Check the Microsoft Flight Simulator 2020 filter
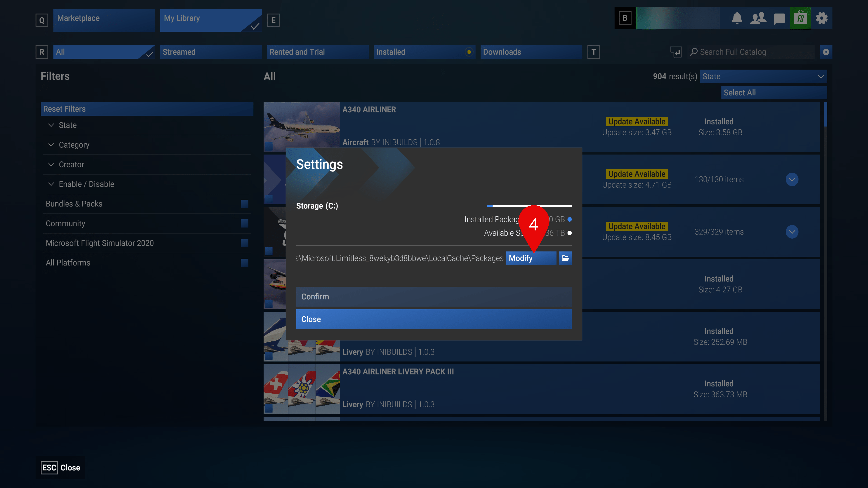 coord(244,243)
